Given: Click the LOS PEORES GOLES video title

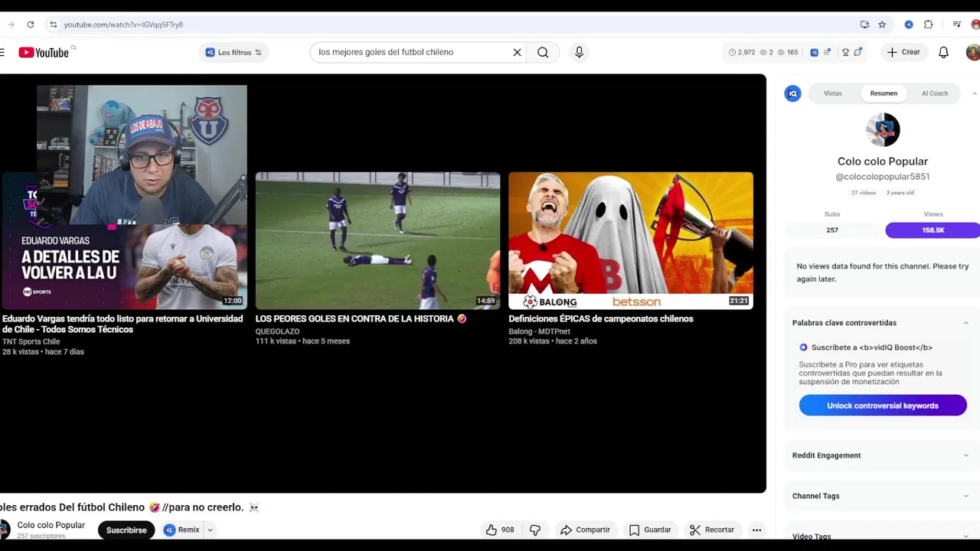Looking at the screenshot, I should [x=361, y=318].
